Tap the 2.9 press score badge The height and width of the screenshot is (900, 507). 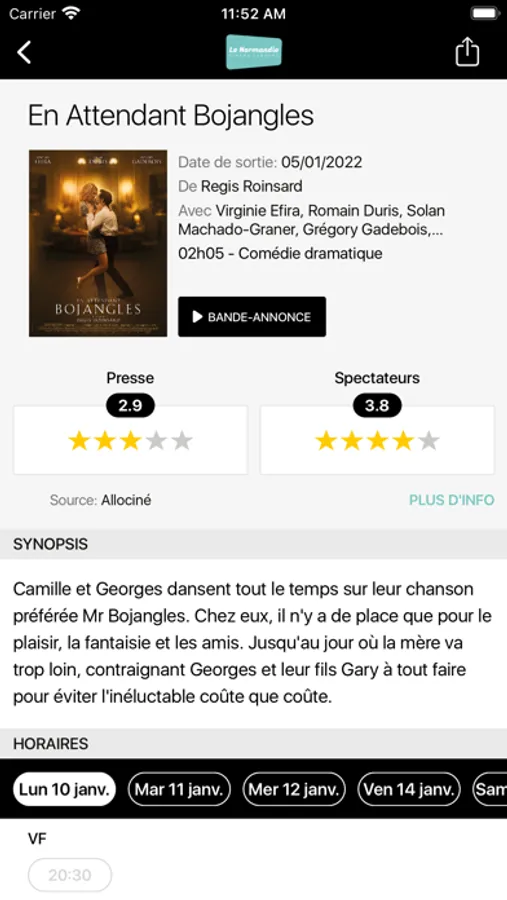point(130,406)
